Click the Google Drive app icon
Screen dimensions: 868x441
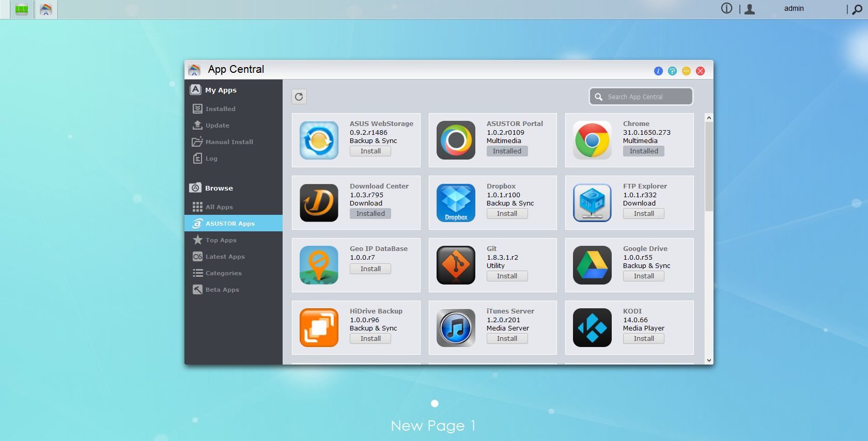(592, 265)
